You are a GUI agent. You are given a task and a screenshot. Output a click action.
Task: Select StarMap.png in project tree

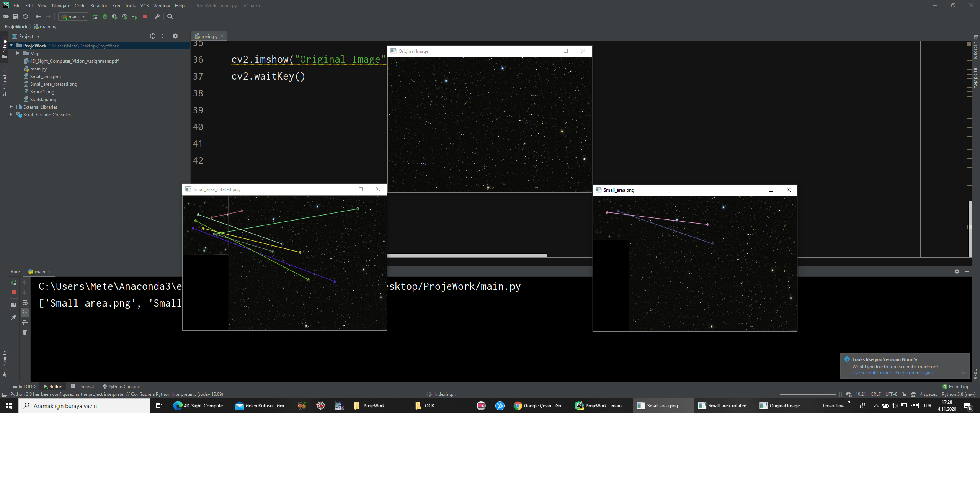pos(43,99)
